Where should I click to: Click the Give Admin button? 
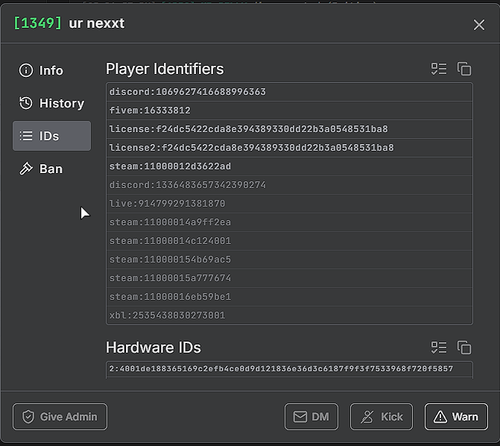point(60,417)
